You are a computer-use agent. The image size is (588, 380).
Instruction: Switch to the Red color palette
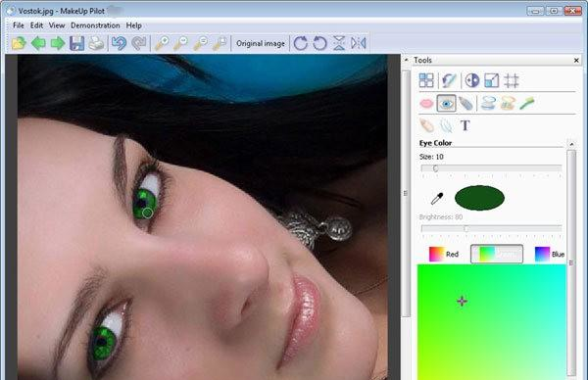tap(444, 254)
